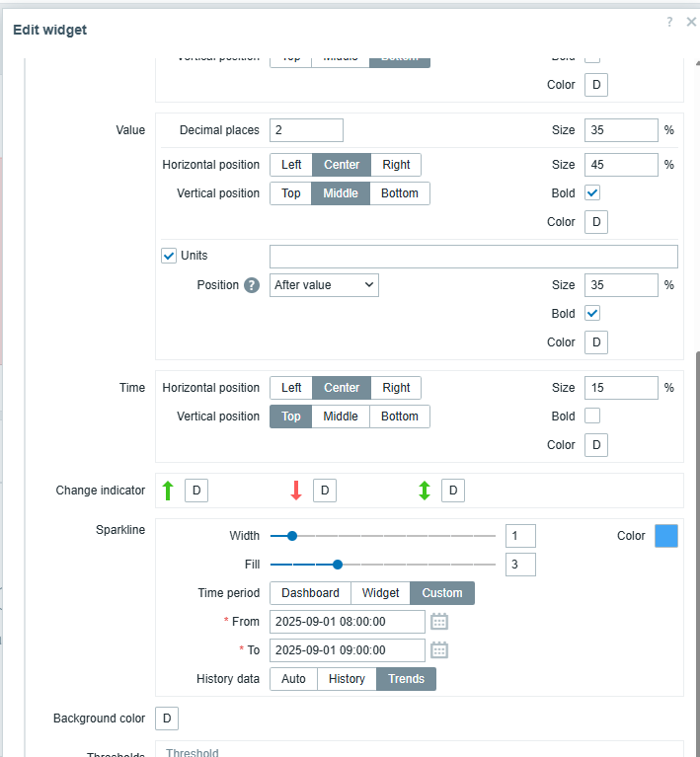Click the Sparkline Fill slider handle
Screen dimensions: 700x757
pyautogui.click(x=338, y=565)
